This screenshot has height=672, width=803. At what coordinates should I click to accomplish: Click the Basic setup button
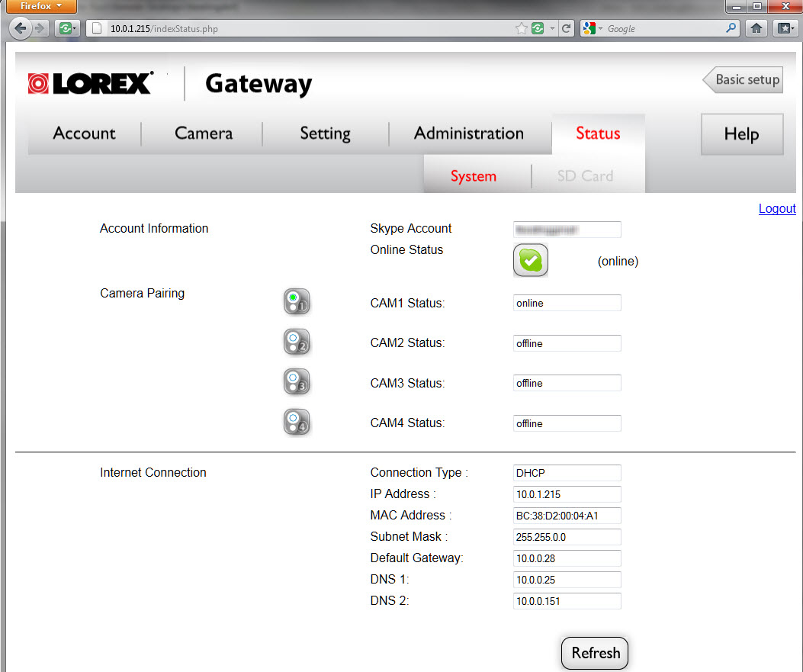(x=744, y=80)
